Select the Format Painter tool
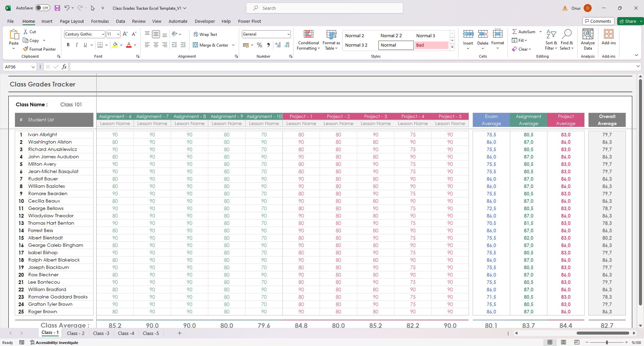The height and width of the screenshot is (346, 644). 40,49
